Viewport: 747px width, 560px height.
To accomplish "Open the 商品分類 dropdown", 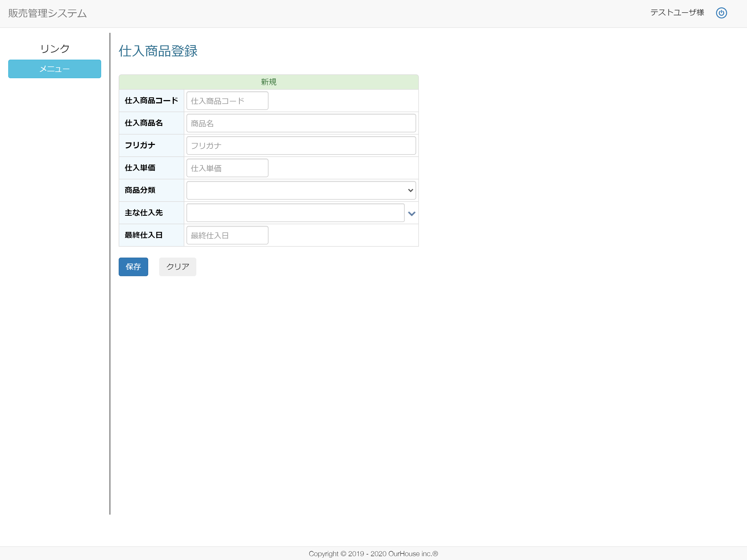I will click(300, 190).
